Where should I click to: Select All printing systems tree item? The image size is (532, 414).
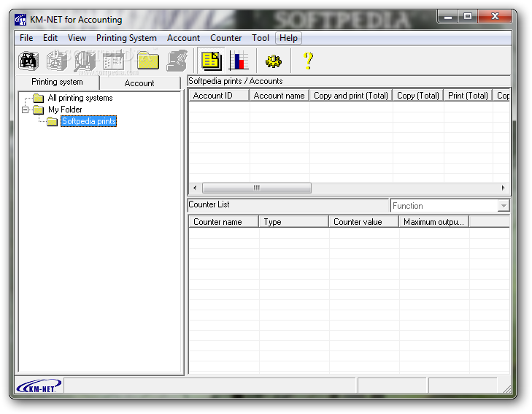point(80,98)
